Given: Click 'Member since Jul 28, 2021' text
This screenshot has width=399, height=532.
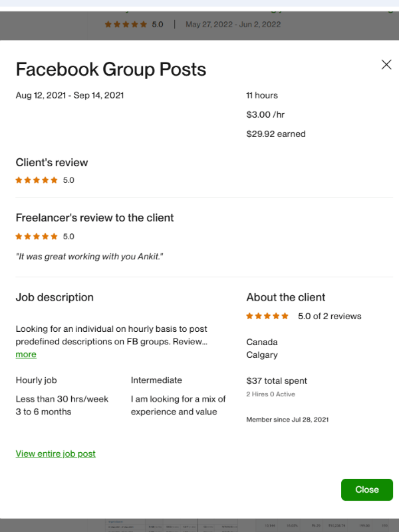Looking at the screenshot, I should point(287,420).
